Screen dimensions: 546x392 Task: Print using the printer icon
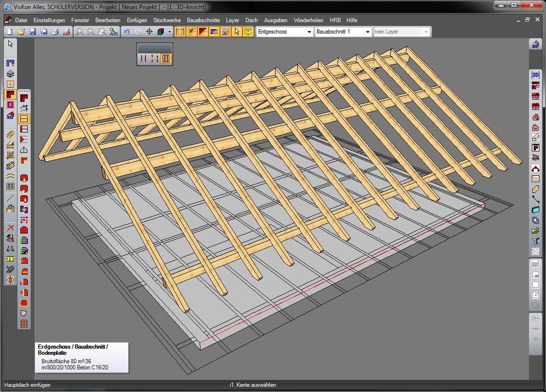pos(55,32)
